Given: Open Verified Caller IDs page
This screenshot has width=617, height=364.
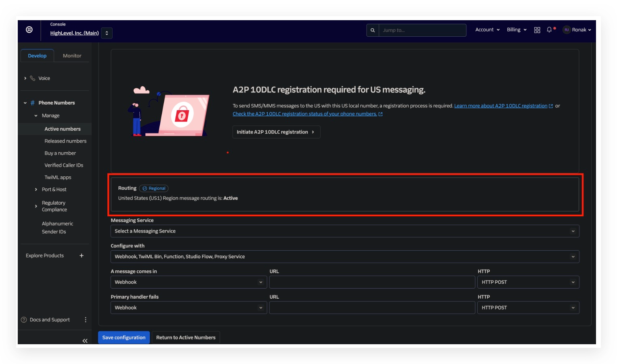Looking at the screenshot, I should (x=64, y=165).
